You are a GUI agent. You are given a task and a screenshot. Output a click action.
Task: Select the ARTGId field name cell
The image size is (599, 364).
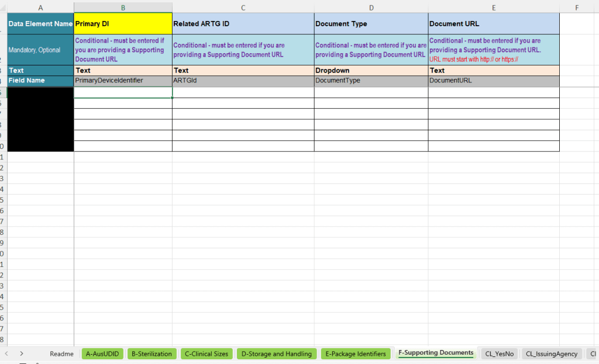tap(243, 81)
